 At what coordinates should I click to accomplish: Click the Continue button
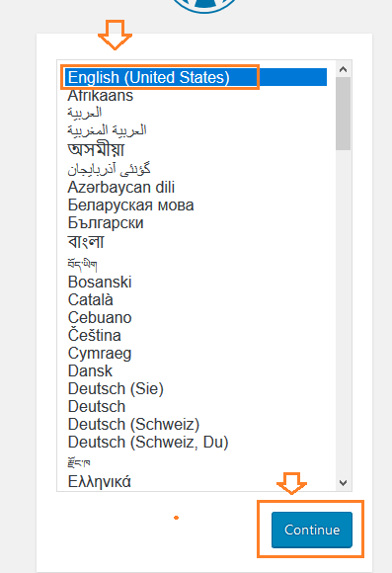[312, 530]
